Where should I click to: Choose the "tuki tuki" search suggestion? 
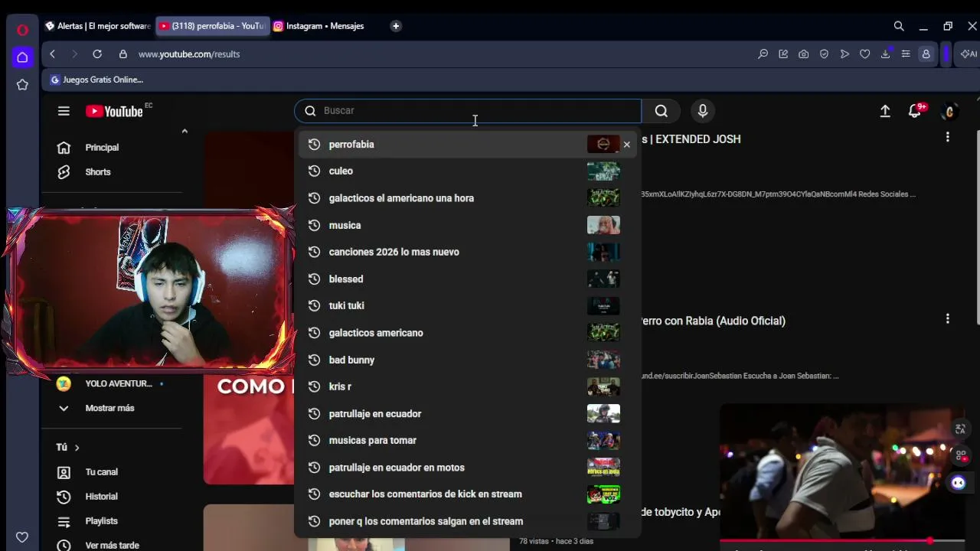(468, 306)
